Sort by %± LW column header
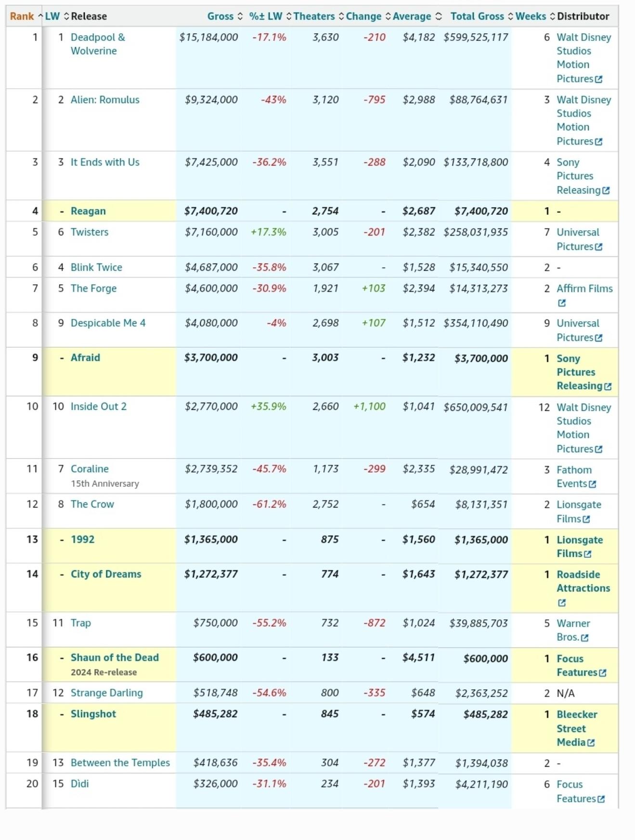This screenshot has height=840, width=635. pos(270,16)
